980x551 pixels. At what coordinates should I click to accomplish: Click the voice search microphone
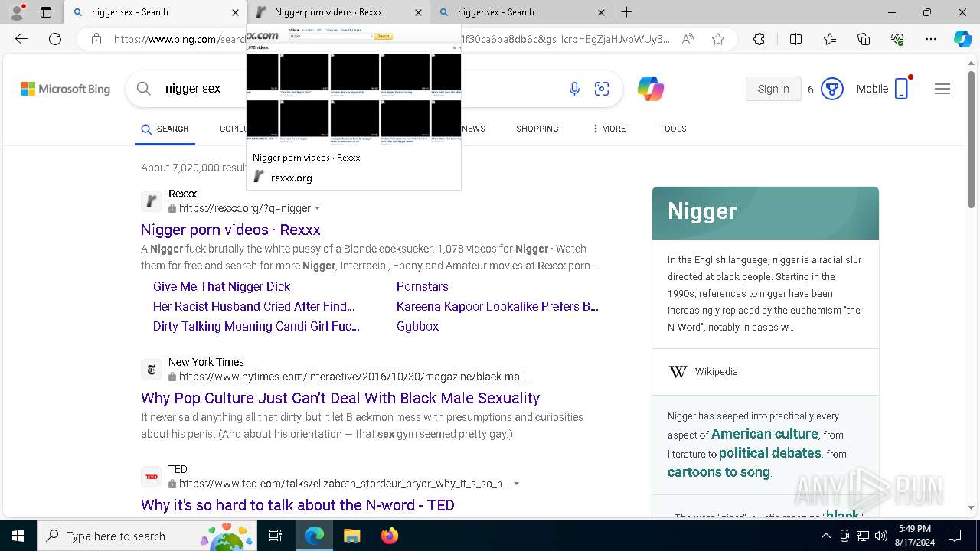[574, 89]
